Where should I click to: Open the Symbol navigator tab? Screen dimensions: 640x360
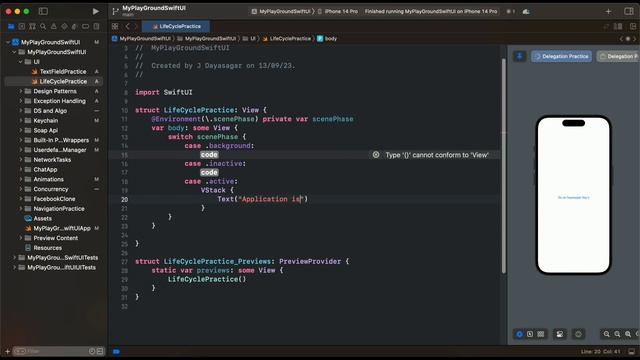[x=32, y=27]
